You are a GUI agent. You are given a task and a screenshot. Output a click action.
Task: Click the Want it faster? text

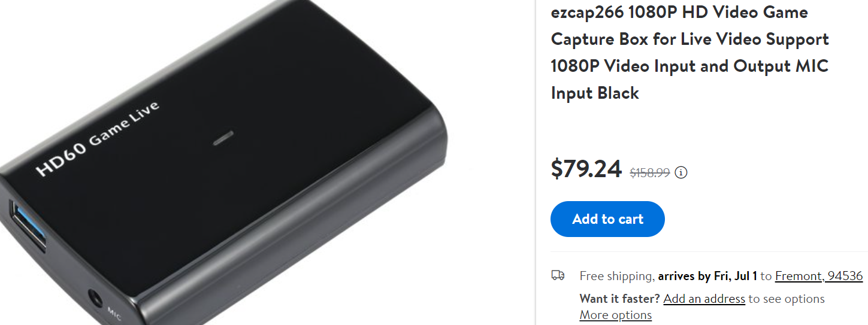point(620,299)
